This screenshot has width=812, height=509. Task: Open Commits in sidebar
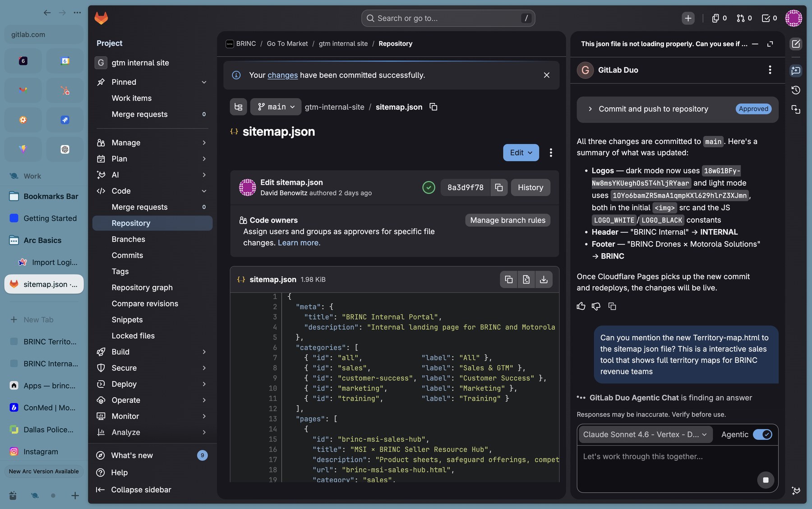pos(152,256)
